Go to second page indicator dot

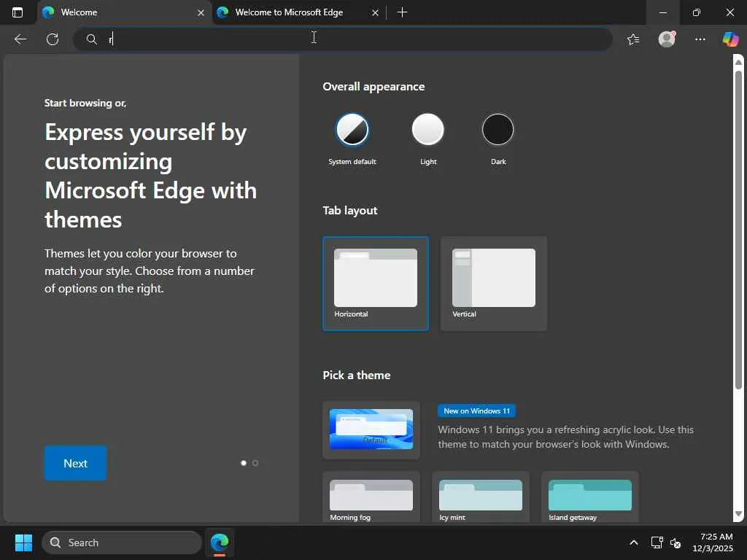(x=255, y=463)
